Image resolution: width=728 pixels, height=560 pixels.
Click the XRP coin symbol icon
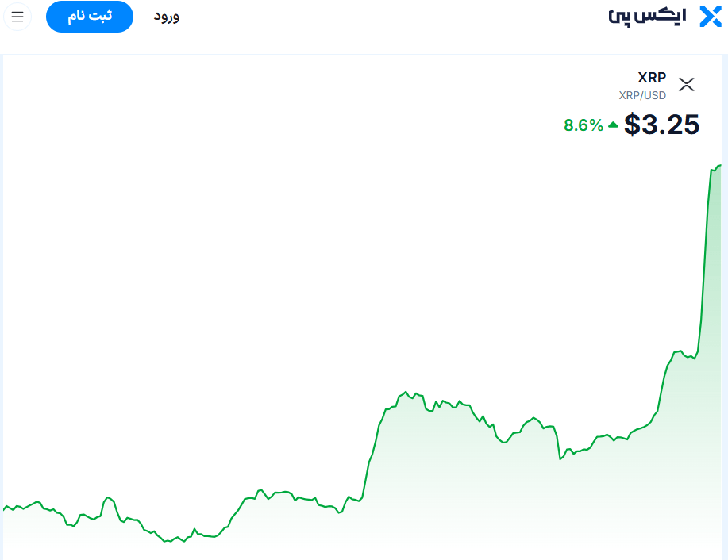coord(686,84)
